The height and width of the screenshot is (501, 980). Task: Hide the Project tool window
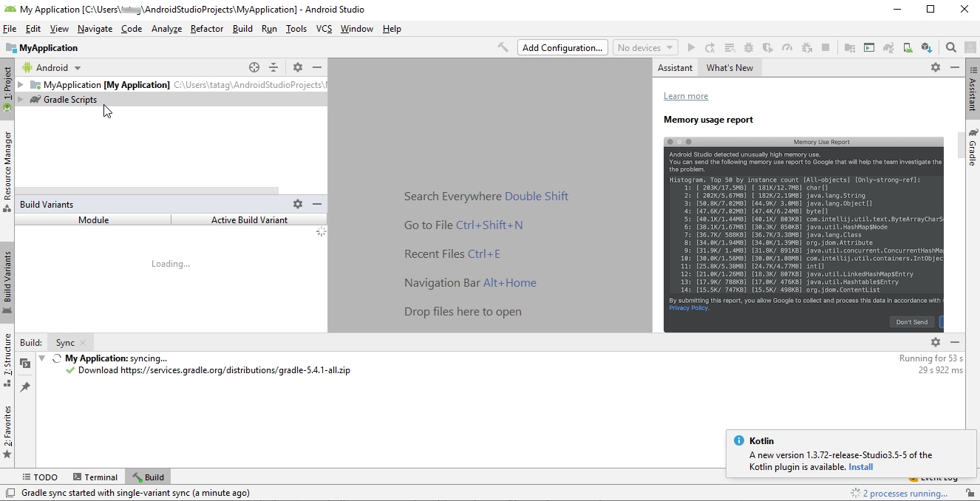point(317,67)
